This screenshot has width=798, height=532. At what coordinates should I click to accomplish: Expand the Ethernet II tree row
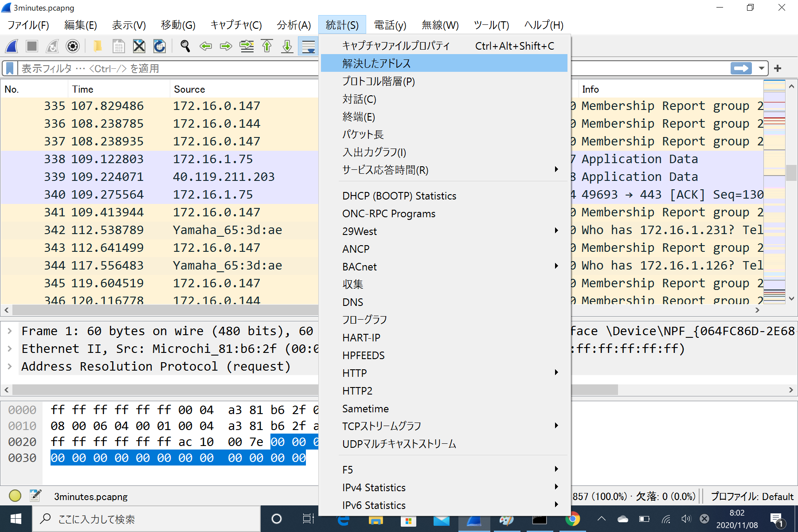(x=9, y=349)
